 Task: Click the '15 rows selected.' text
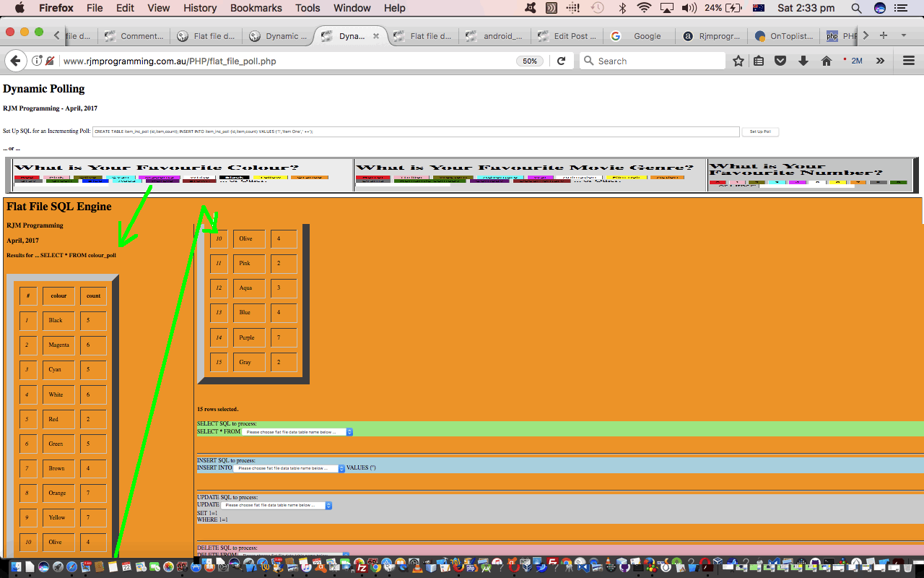click(x=217, y=410)
